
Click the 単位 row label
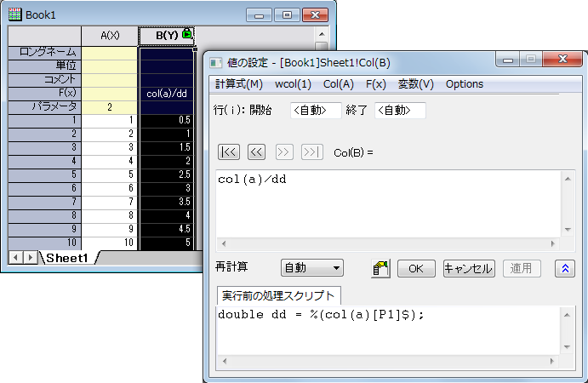tap(44, 66)
